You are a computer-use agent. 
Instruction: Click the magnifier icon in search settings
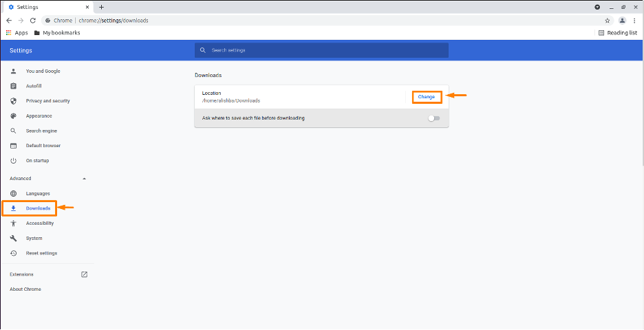(x=202, y=50)
